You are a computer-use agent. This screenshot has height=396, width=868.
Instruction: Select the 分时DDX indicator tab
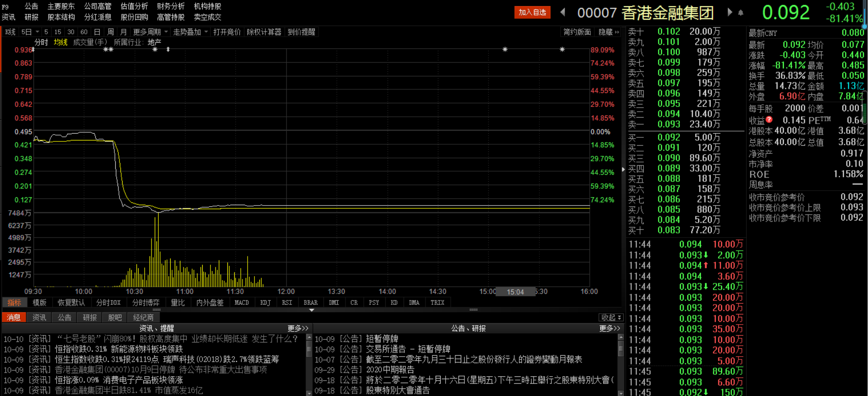click(108, 303)
